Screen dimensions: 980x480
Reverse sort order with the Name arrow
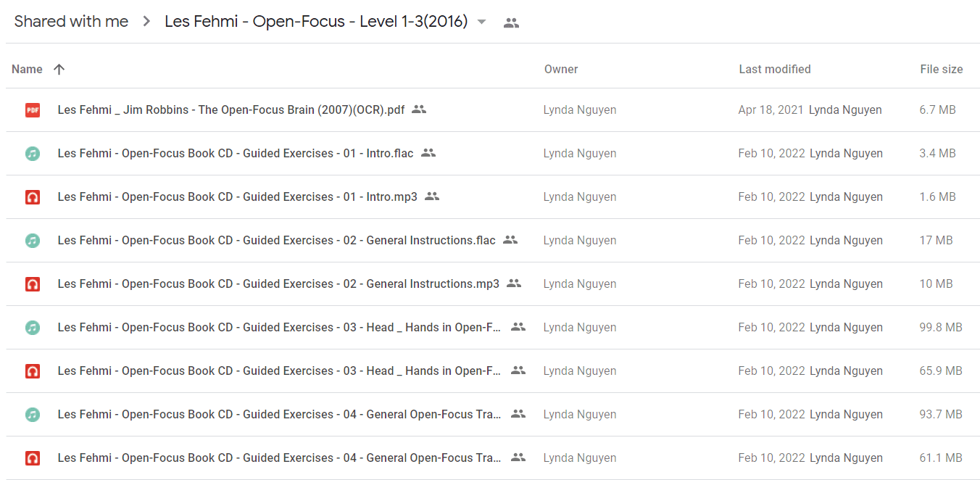(59, 70)
